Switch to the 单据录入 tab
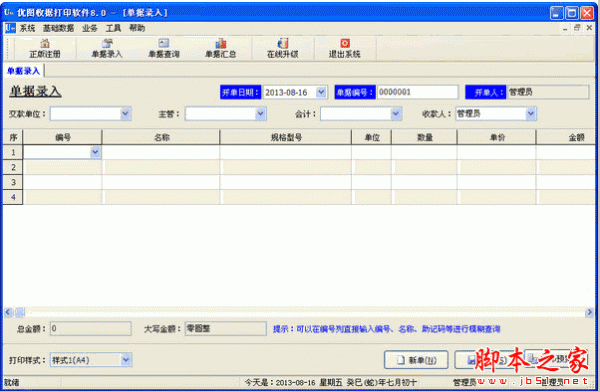Screen dimensions: 600x392 (x=23, y=71)
